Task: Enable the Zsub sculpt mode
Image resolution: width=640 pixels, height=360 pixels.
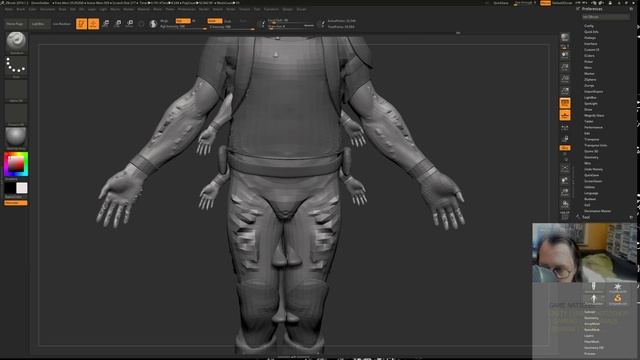Action: pyautogui.click(x=228, y=21)
